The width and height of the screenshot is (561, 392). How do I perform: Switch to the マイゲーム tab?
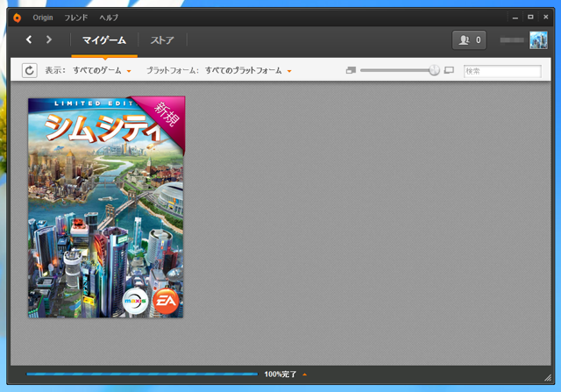(x=104, y=40)
